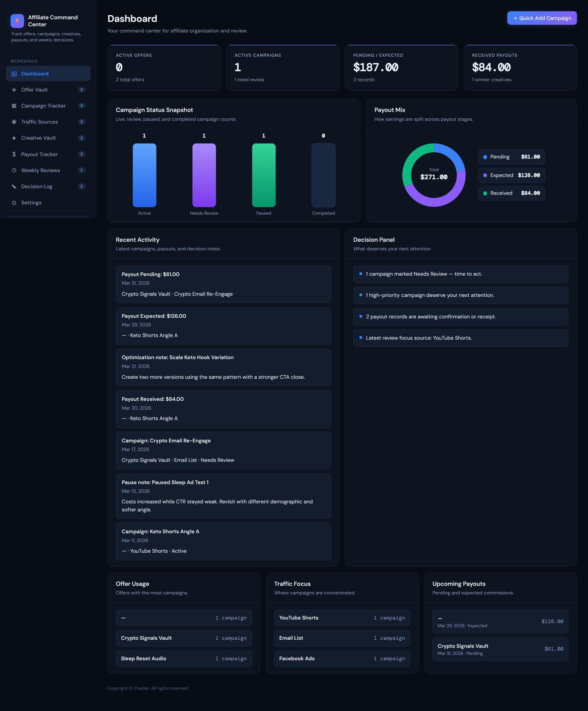This screenshot has height=711, width=588.
Task: Open the Payout Expected: $126.00 activity
Action: 223,326
